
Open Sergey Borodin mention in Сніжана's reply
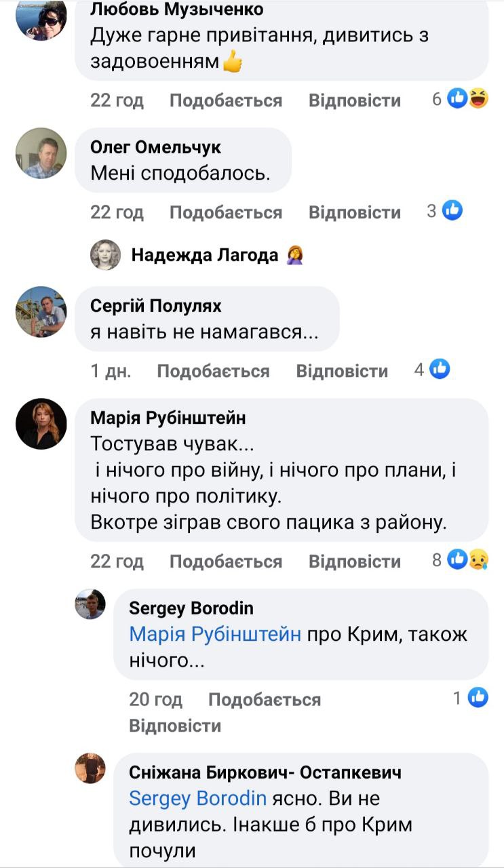coord(197,799)
